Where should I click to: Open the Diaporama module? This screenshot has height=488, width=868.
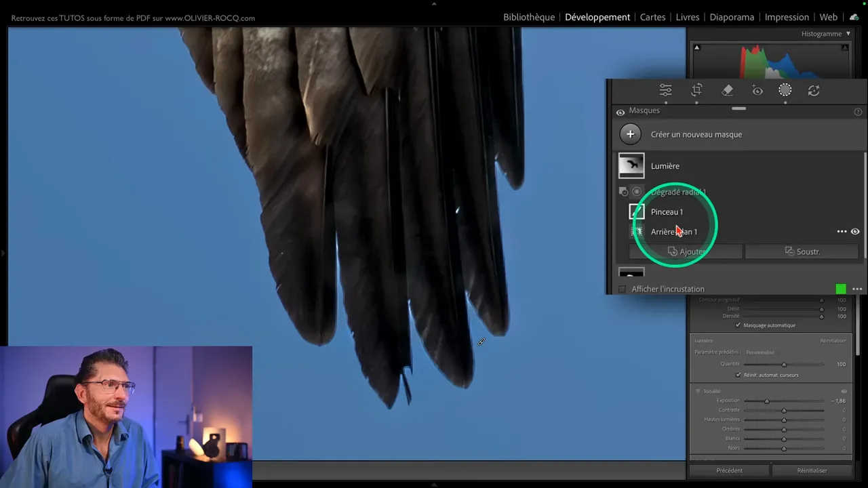click(732, 17)
